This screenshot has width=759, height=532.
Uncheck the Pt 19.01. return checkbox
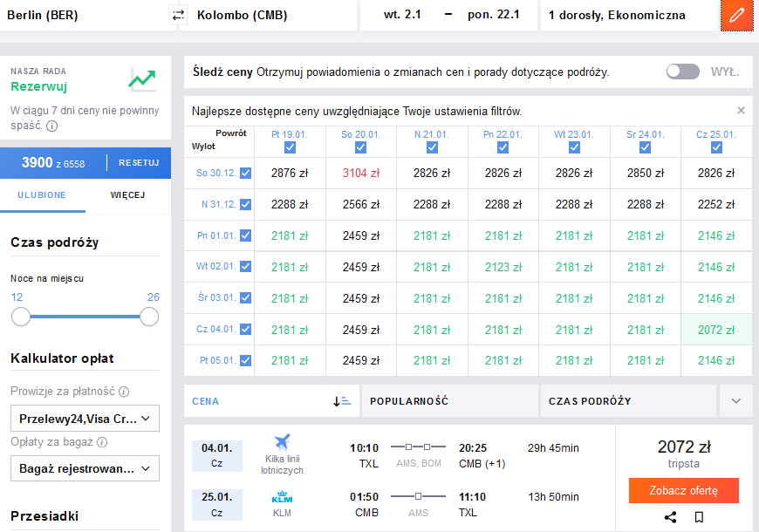(x=290, y=147)
